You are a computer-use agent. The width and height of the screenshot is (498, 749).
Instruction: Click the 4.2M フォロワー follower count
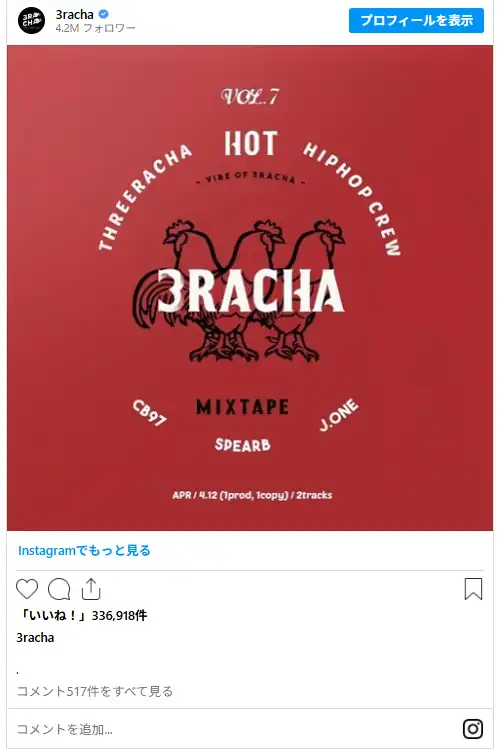pos(95,28)
